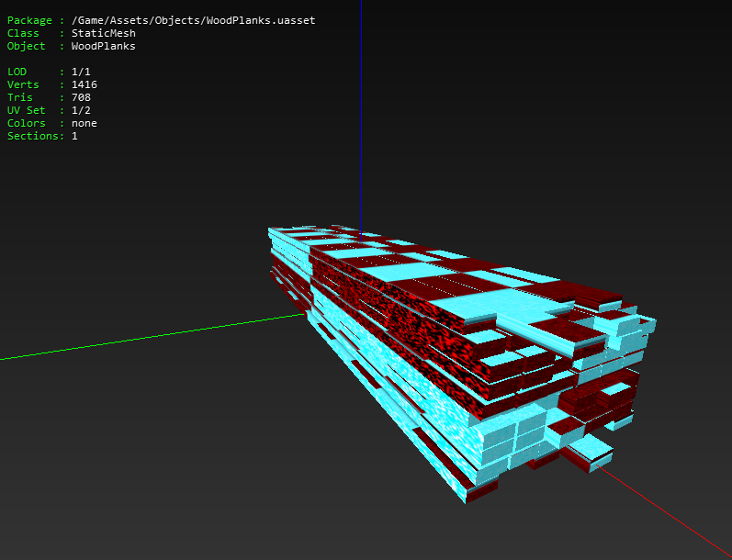Click the LOD 1/1 value

pos(81,72)
